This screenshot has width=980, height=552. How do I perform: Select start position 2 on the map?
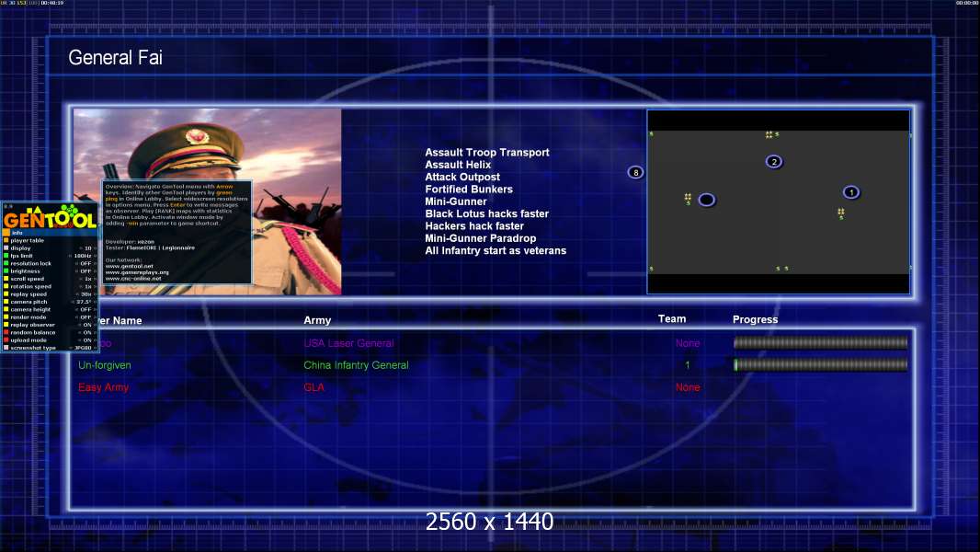point(774,162)
